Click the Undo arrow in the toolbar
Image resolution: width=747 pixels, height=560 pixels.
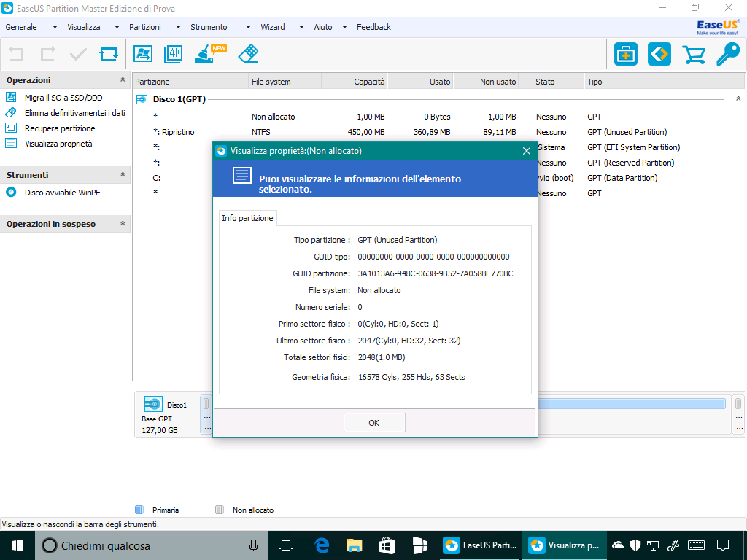[x=16, y=54]
